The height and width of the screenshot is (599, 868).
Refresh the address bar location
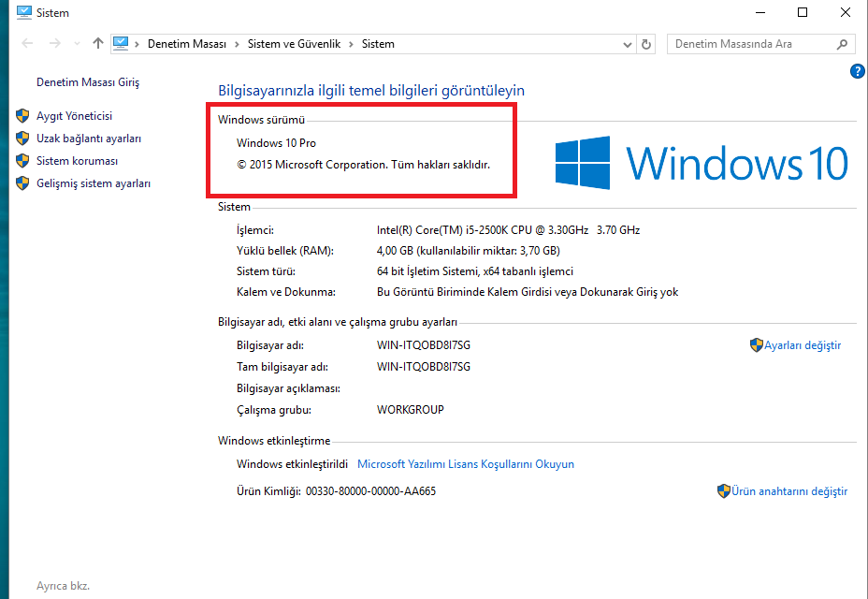646,44
